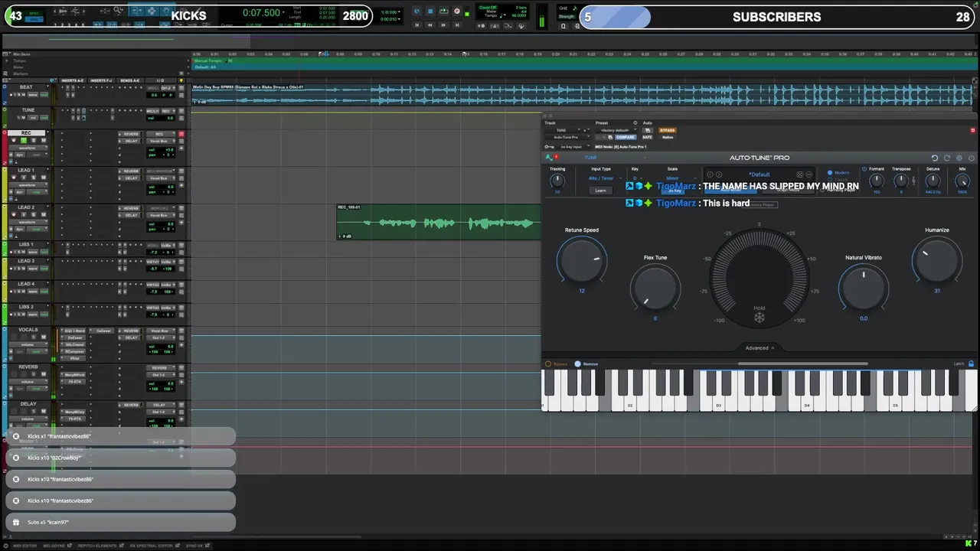
Task: Open the plugin Track TUNE selector
Action: click(564, 130)
